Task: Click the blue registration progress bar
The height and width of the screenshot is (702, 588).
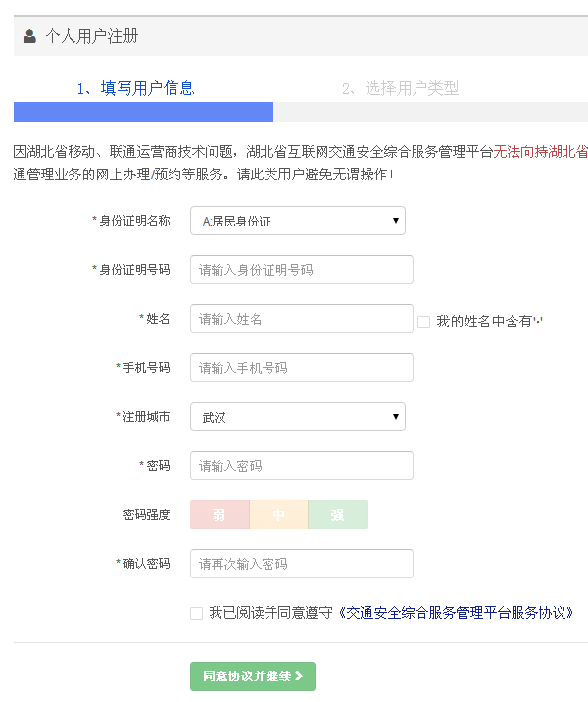Action: click(x=143, y=112)
